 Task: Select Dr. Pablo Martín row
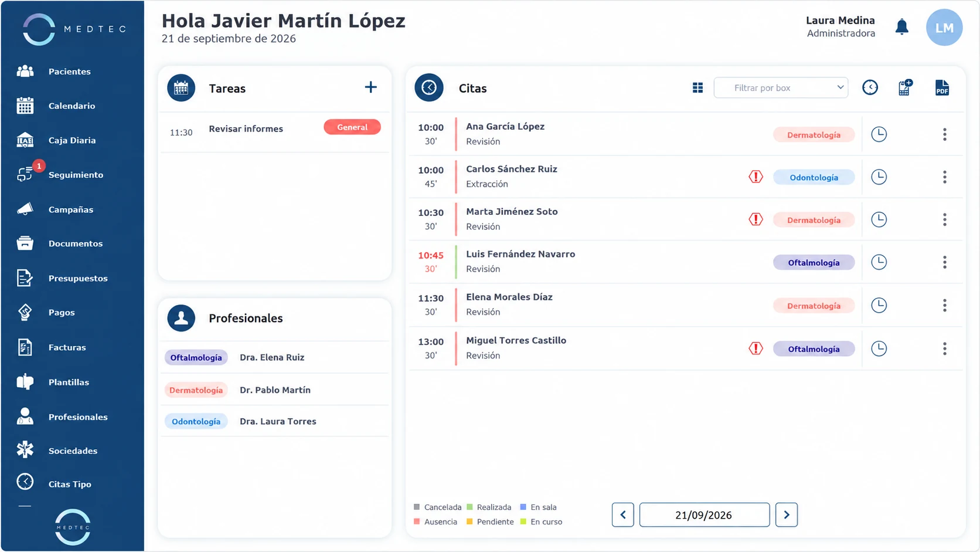coord(274,390)
